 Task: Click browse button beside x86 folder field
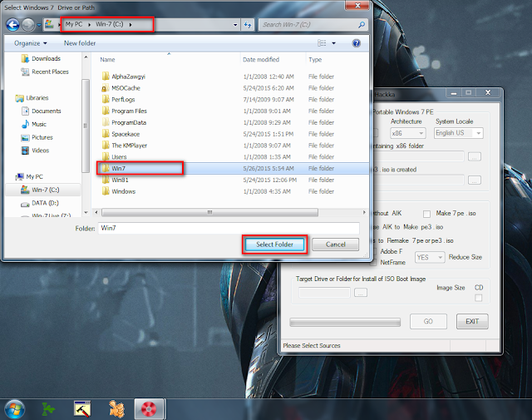coord(475,156)
